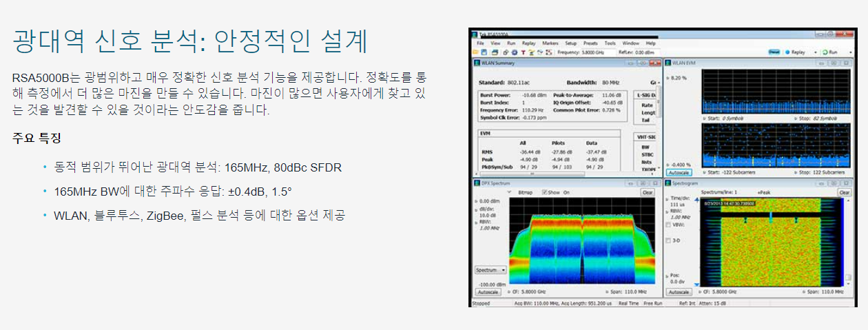Viewport: 868px width, 330px height.
Task: Click the blue Preset button
Action: (x=774, y=52)
